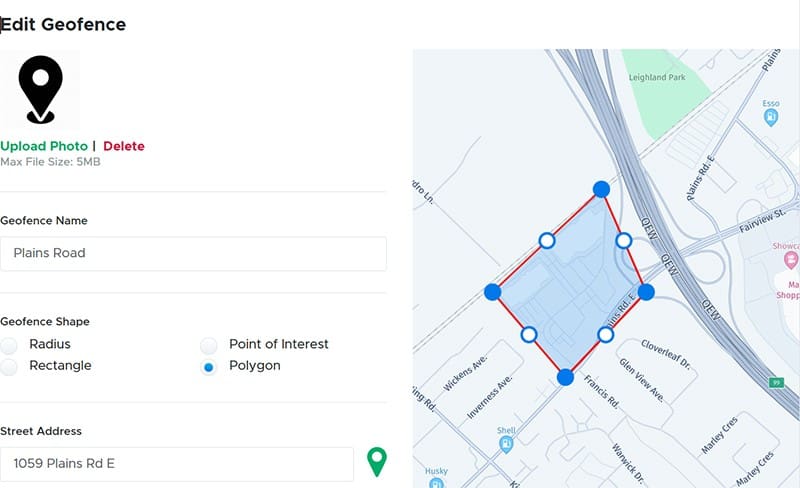This screenshot has width=800, height=488.
Task: Select the Polygon radio button
Action: click(209, 367)
